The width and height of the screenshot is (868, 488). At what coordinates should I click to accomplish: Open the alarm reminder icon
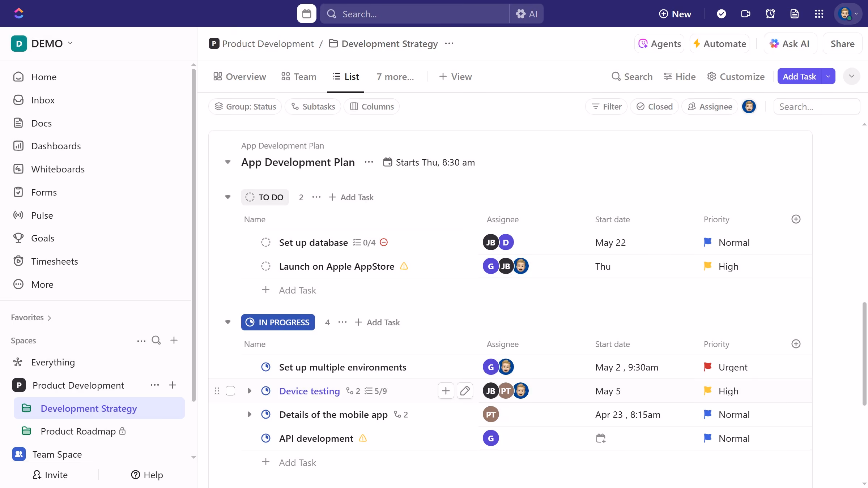[x=770, y=14]
